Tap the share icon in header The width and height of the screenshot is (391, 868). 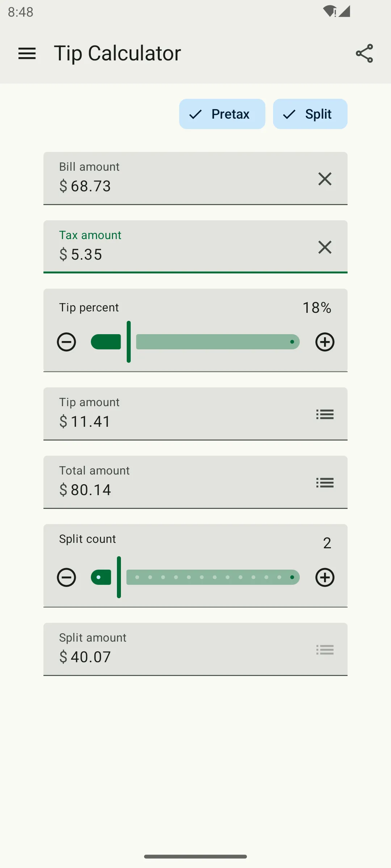(x=364, y=54)
